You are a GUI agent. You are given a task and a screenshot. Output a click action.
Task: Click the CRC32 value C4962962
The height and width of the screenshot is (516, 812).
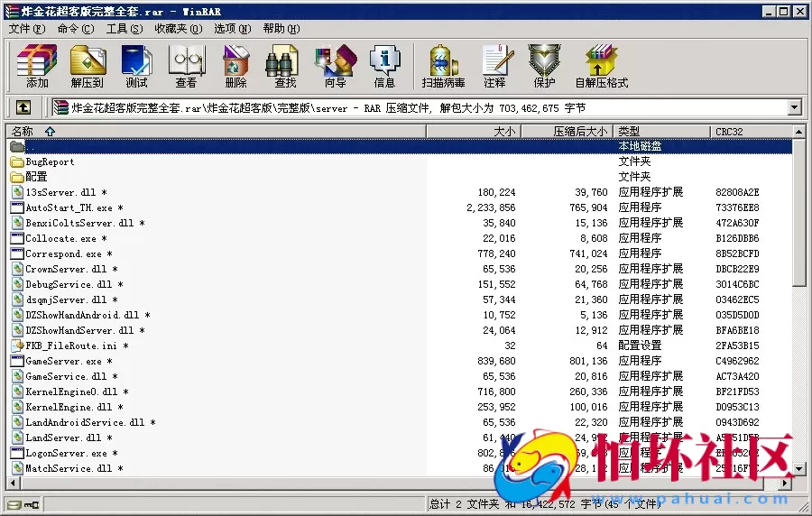click(737, 361)
